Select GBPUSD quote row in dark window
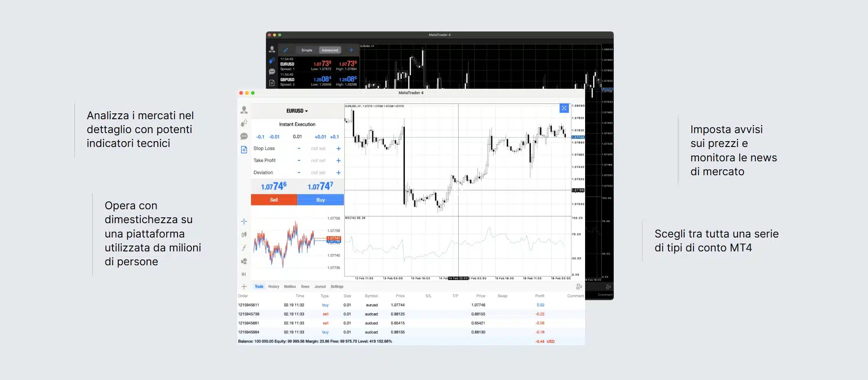This screenshot has width=868, height=380. click(319, 80)
